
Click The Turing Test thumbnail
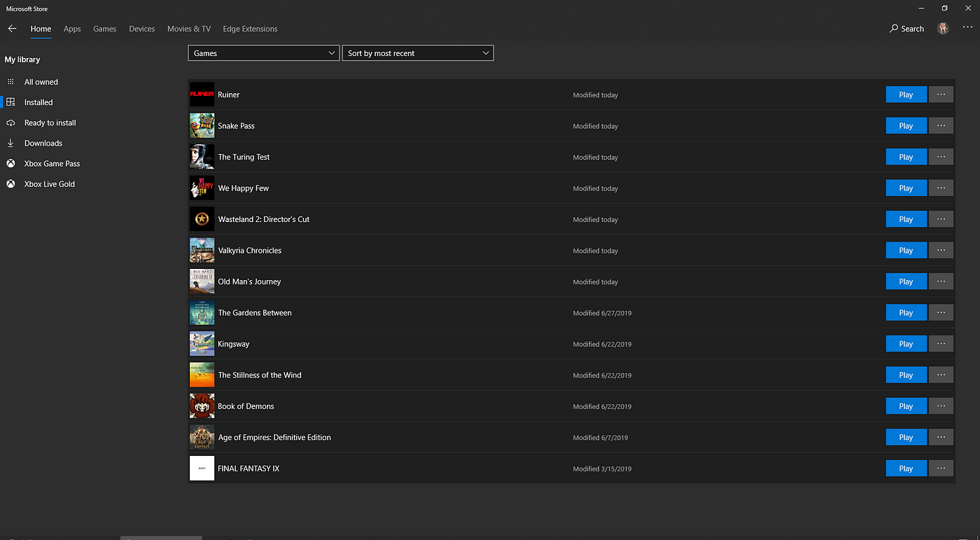[x=202, y=157]
